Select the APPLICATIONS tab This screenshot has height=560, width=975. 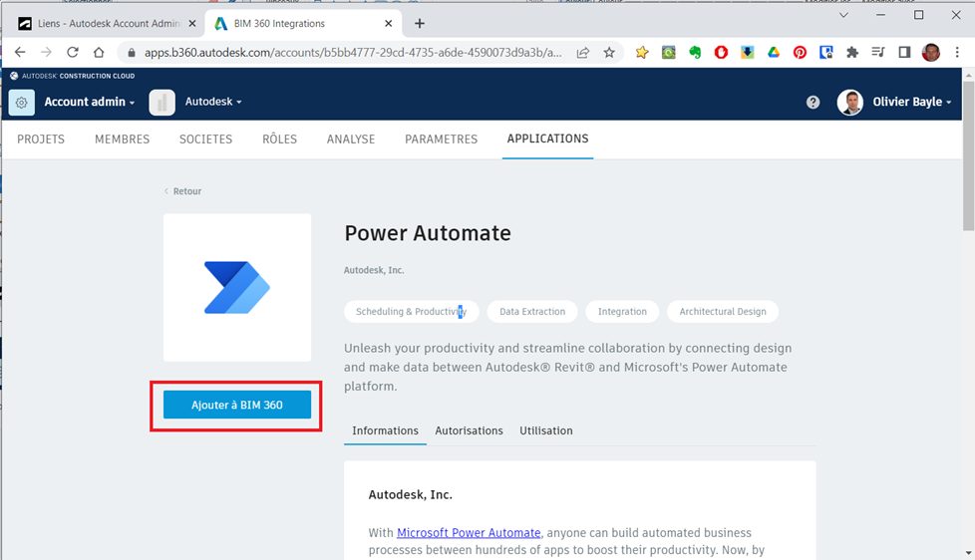[x=548, y=139]
